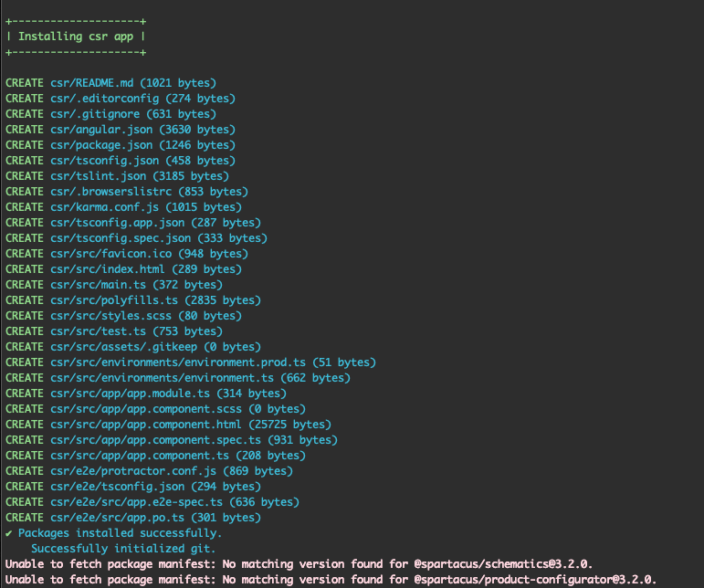Click the 'Installing csr app' banner text

click(76, 37)
